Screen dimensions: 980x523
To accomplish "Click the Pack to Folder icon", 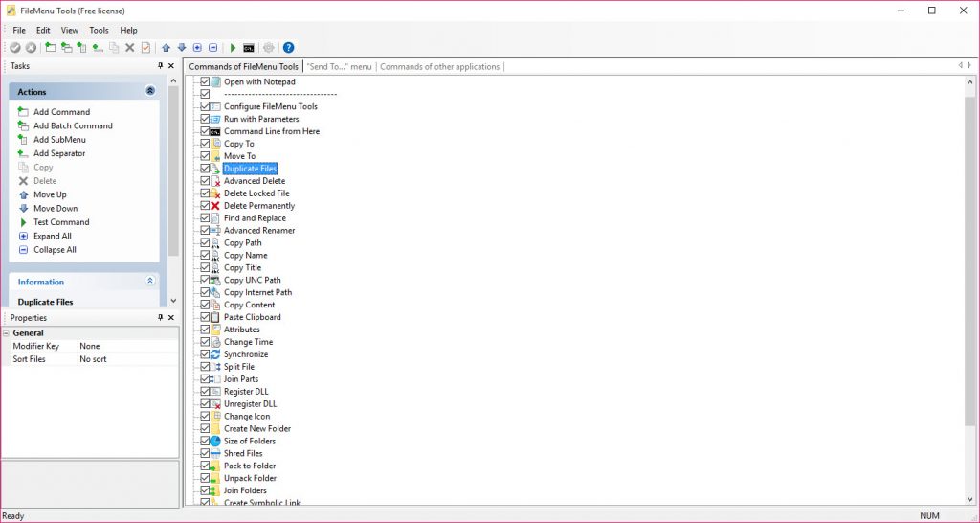I will 215,466.
